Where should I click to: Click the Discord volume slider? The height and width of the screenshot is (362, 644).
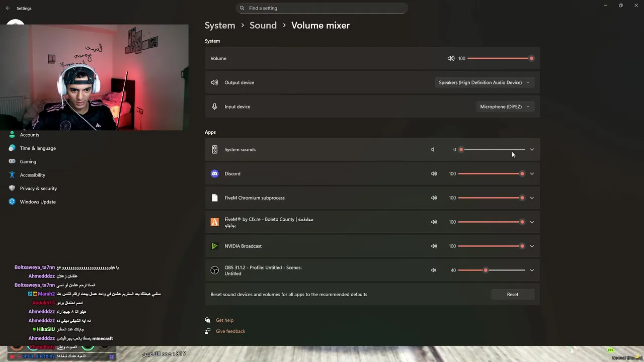[492, 173]
